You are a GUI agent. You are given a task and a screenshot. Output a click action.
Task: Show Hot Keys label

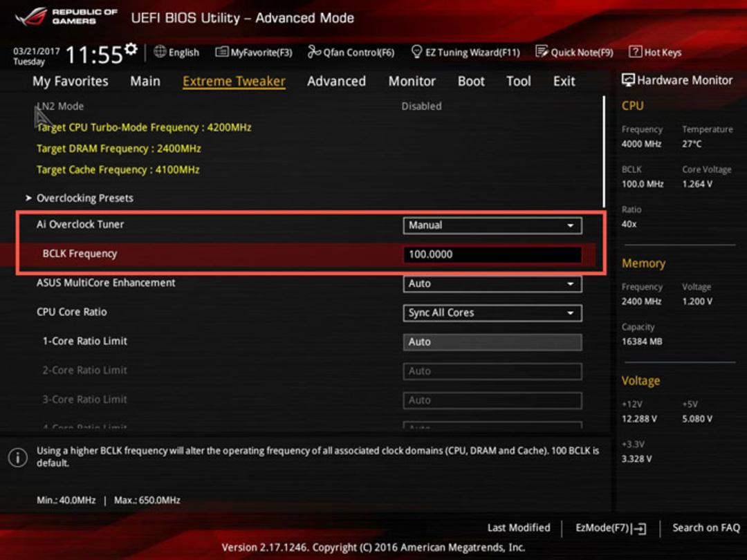click(663, 53)
